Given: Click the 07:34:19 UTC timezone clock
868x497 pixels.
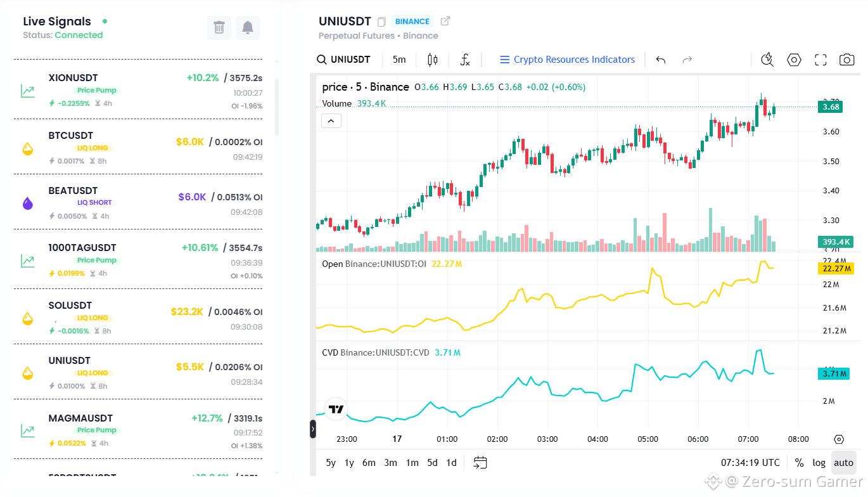Looking at the screenshot, I should point(750,463).
